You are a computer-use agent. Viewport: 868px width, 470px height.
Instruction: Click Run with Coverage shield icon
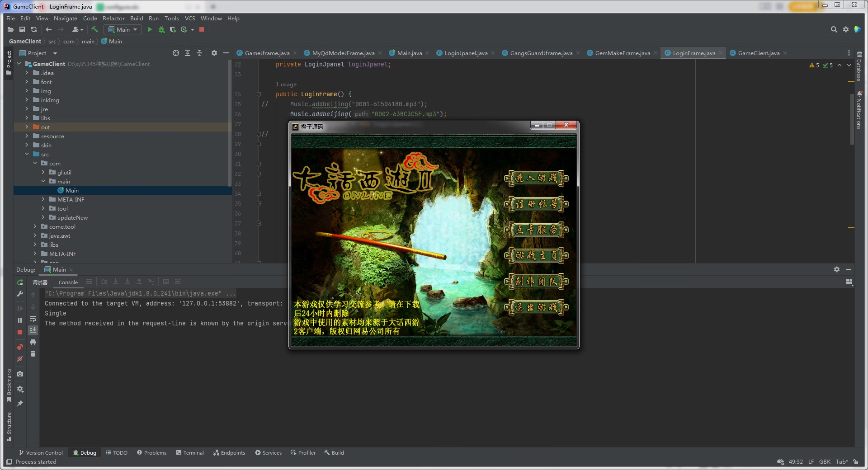(173, 30)
